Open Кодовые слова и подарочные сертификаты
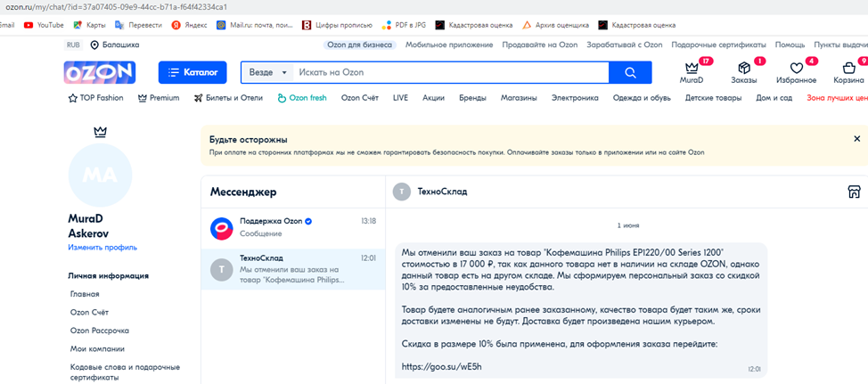The image size is (868, 384). 125,372
